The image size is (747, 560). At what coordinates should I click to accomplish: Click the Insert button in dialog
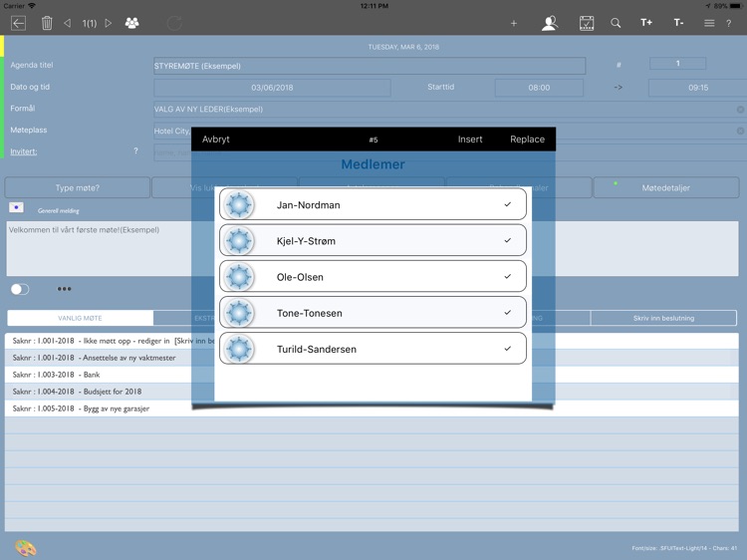(470, 140)
